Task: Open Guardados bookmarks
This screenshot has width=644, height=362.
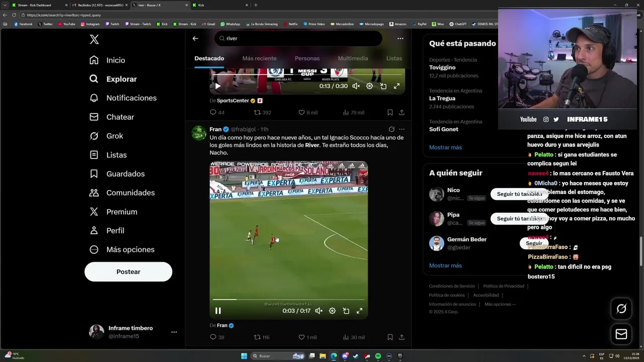Action: coord(117,174)
